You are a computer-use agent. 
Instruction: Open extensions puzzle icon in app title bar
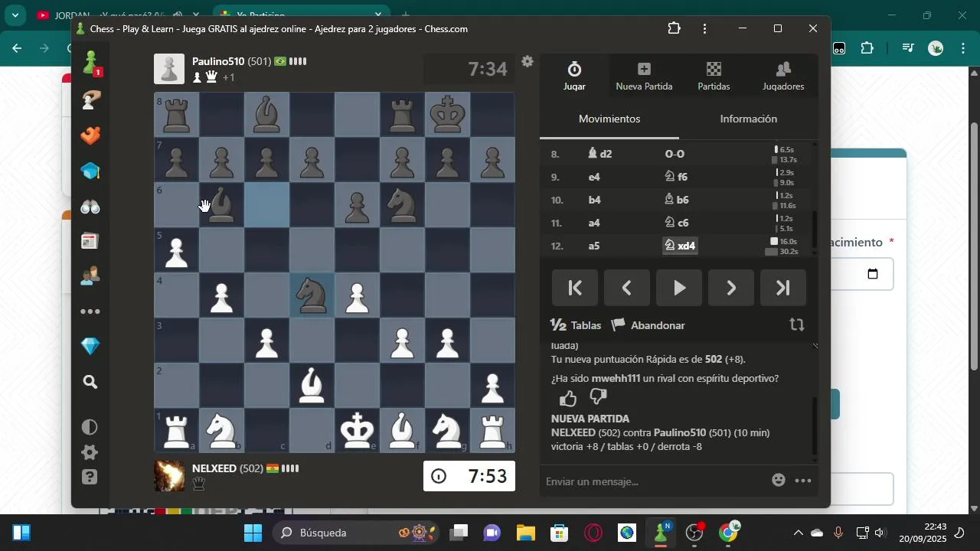tap(674, 29)
